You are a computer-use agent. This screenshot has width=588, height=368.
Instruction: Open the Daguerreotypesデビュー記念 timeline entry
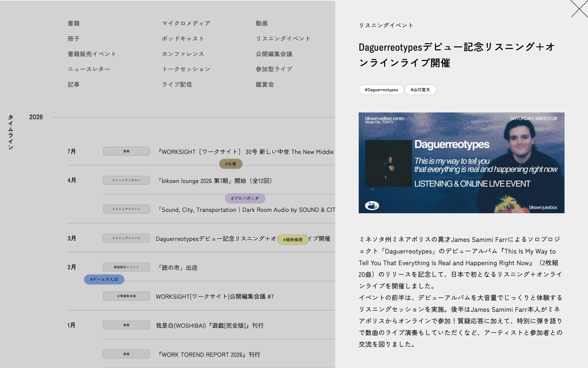pyautogui.click(x=243, y=239)
